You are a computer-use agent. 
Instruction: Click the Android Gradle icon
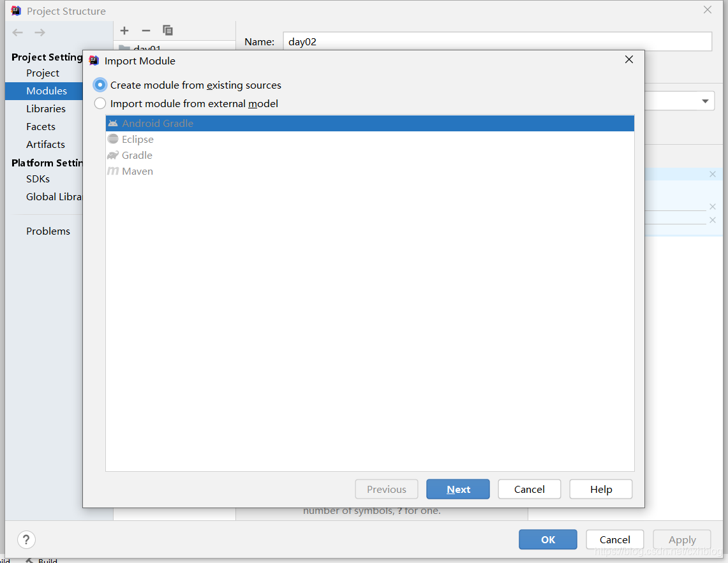coord(113,124)
